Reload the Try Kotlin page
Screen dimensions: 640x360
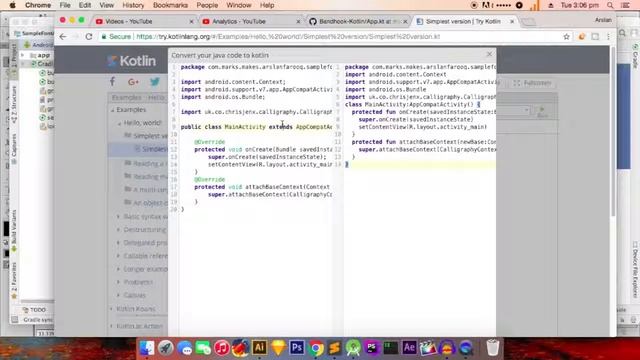pyautogui.click(x=89, y=37)
